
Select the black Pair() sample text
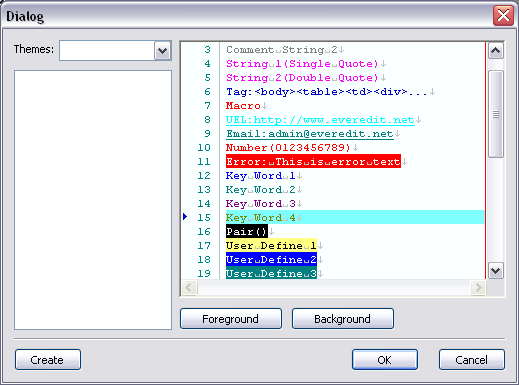click(x=247, y=231)
